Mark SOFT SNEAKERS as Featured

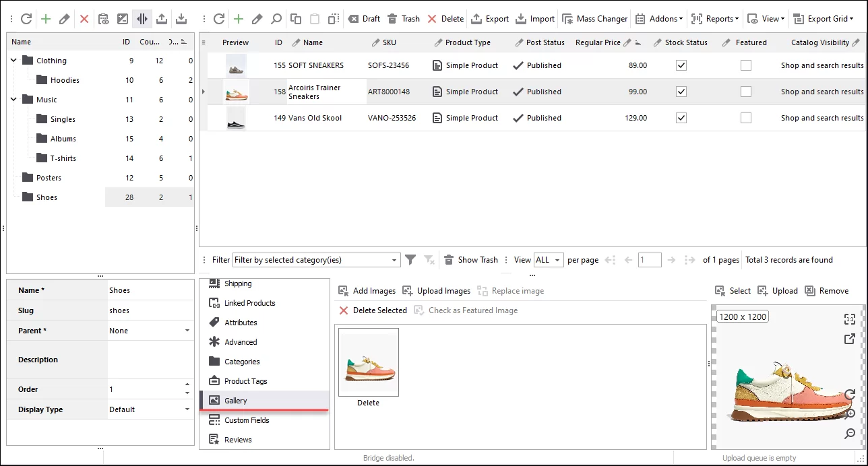(x=745, y=65)
